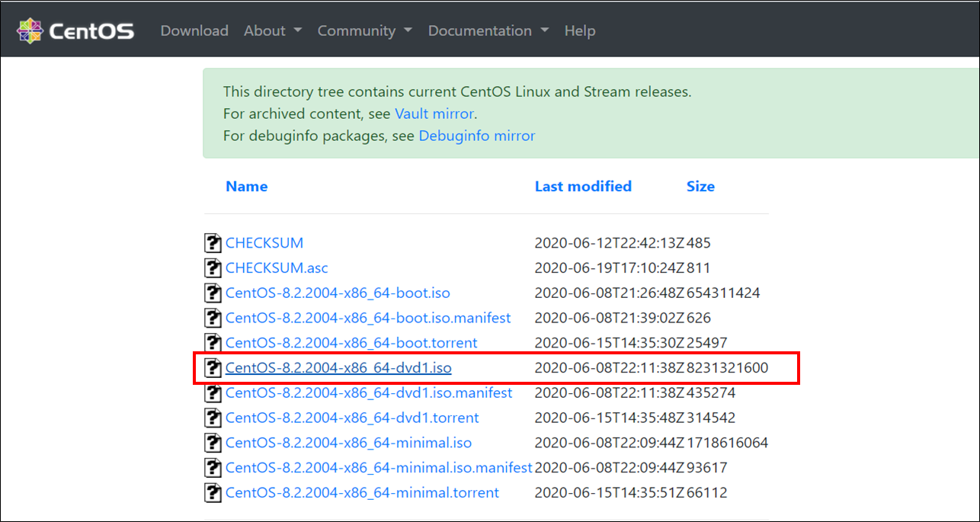Download CentOS-8.2.2004-x86_64-dvd1.torrent
The height and width of the screenshot is (522, 980).
tap(352, 418)
